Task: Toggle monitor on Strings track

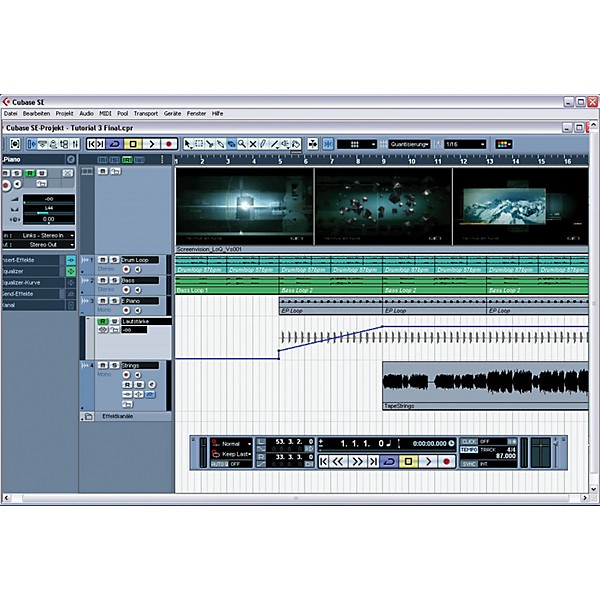Action: coord(138,375)
